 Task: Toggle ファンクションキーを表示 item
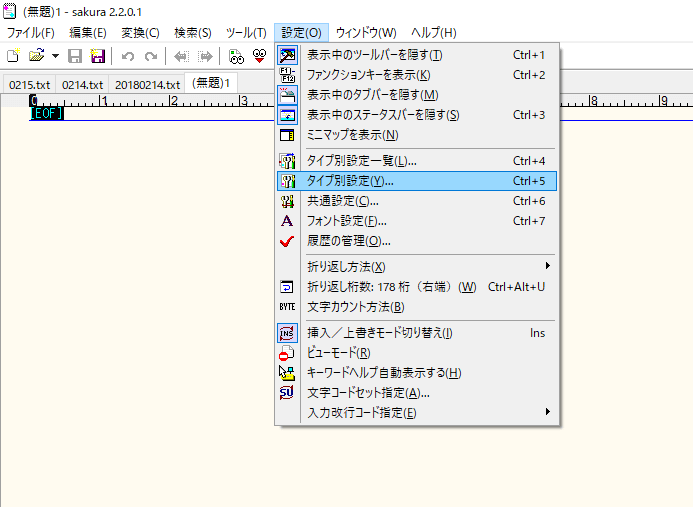pyautogui.click(x=417, y=75)
